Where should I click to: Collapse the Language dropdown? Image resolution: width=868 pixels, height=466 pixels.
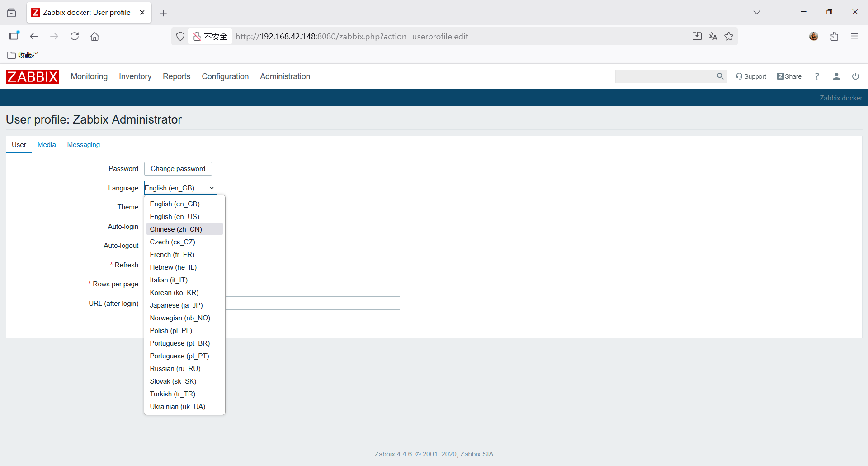(x=181, y=188)
